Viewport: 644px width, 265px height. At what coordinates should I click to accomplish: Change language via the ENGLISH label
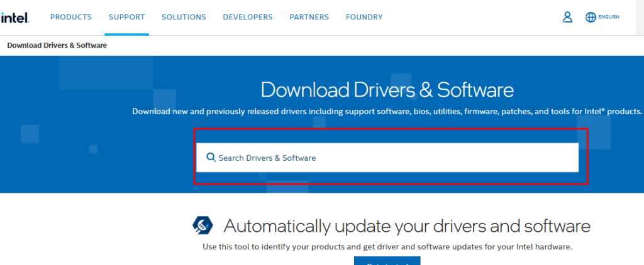pyautogui.click(x=609, y=17)
